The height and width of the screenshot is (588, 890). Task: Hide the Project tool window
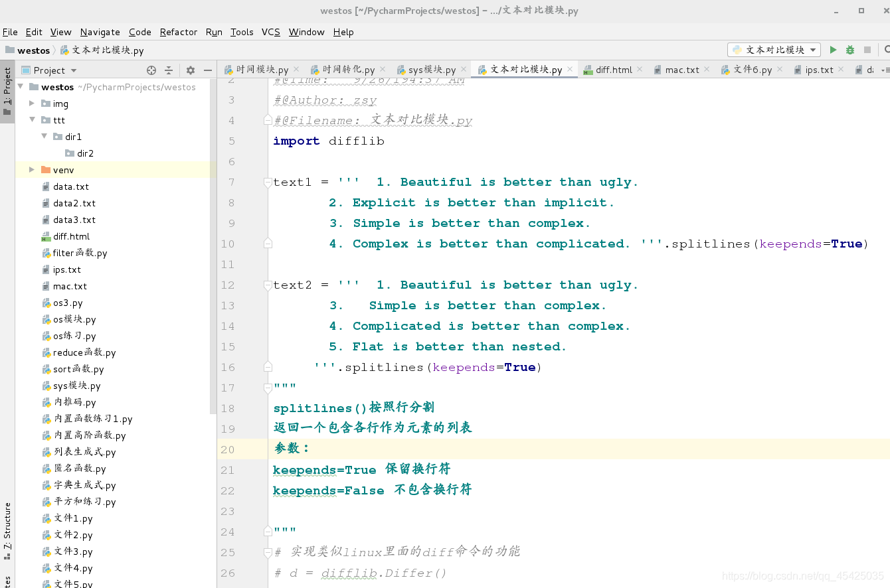[x=208, y=70]
